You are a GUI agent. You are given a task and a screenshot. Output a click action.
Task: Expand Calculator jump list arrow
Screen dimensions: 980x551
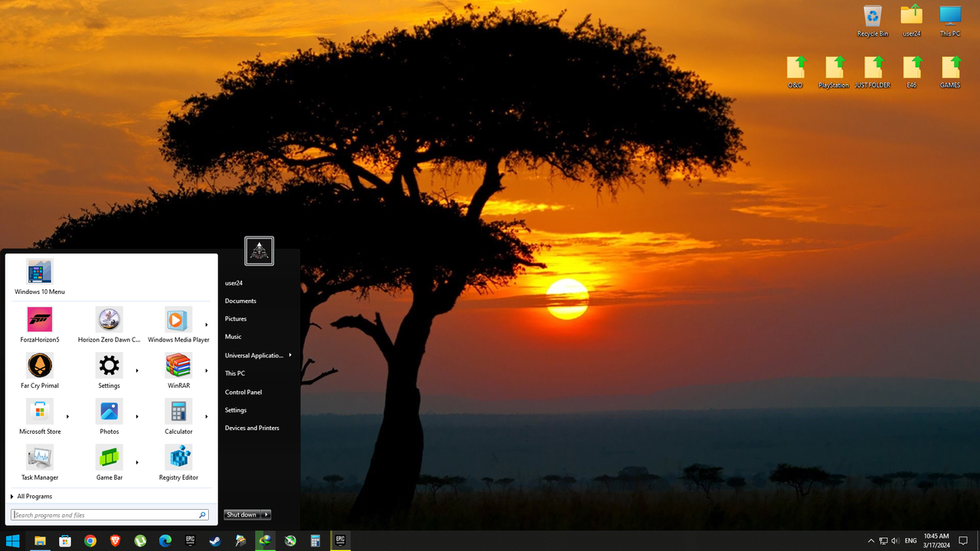pyautogui.click(x=207, y=416)
